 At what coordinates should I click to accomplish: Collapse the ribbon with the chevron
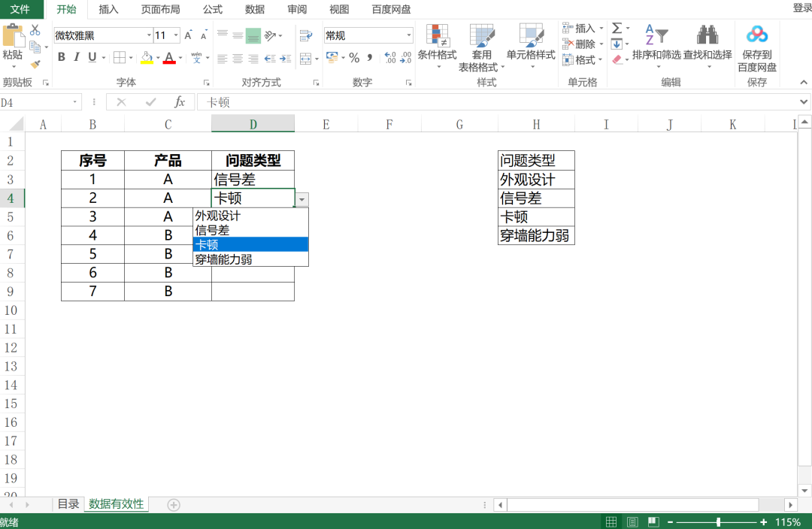[x=803, y=83]
